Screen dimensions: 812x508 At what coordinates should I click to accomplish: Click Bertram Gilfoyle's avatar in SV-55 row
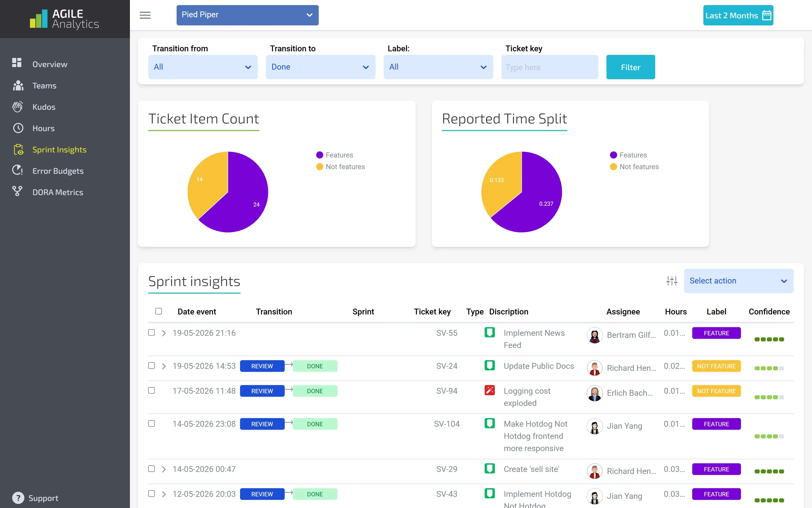595,335
